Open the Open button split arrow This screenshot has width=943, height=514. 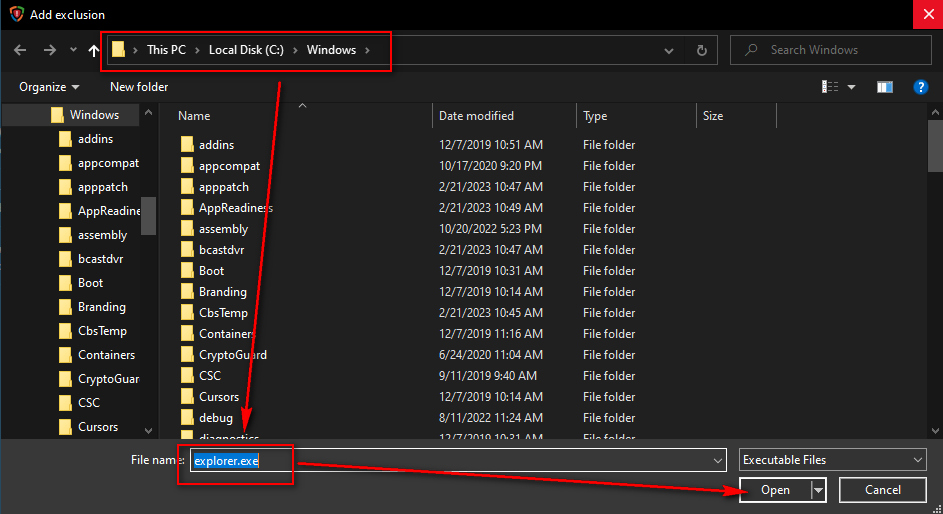(819, 490)
